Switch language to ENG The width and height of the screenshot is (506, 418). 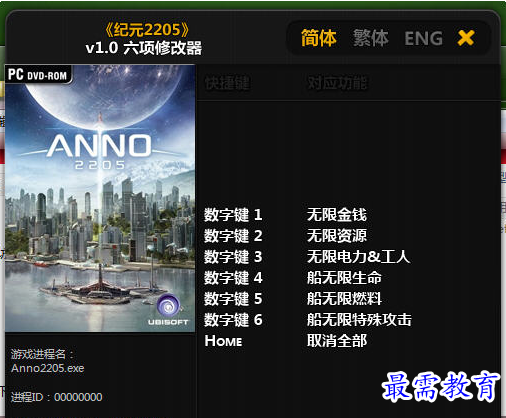[423, 38]
